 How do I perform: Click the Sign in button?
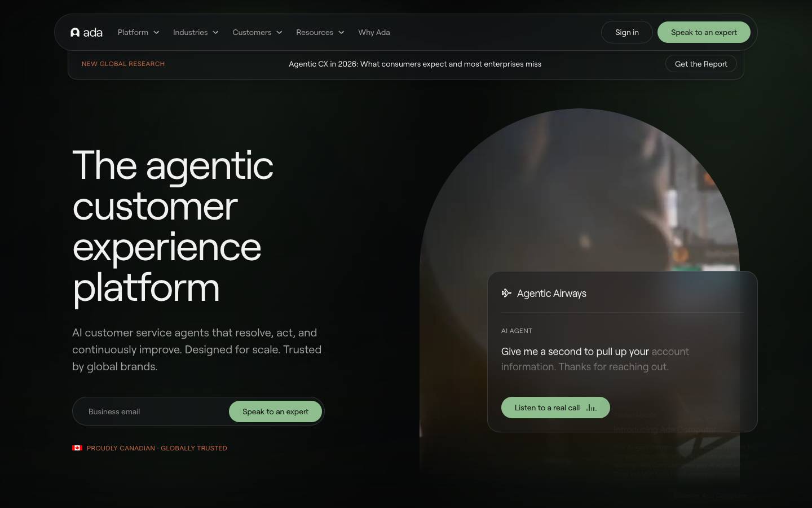coord(626,32)
